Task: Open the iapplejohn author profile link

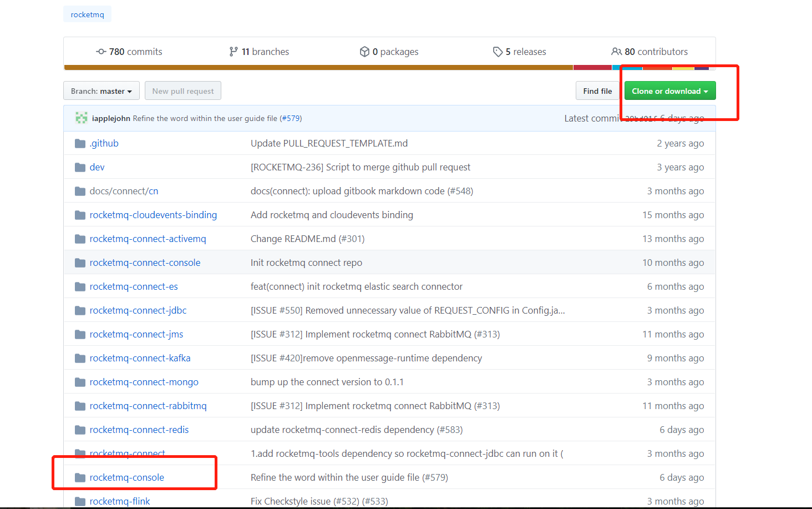Action: [x=111, y=118]
